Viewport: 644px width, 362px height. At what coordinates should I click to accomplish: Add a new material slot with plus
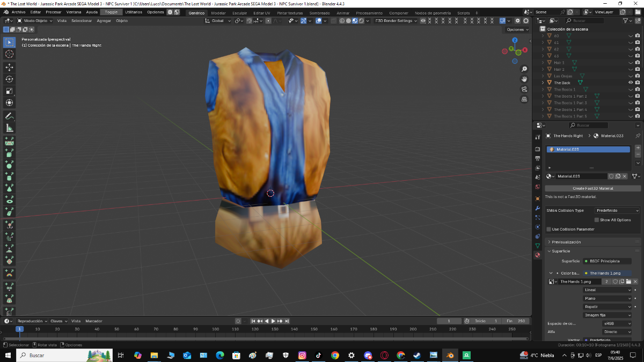click(638, 147)
